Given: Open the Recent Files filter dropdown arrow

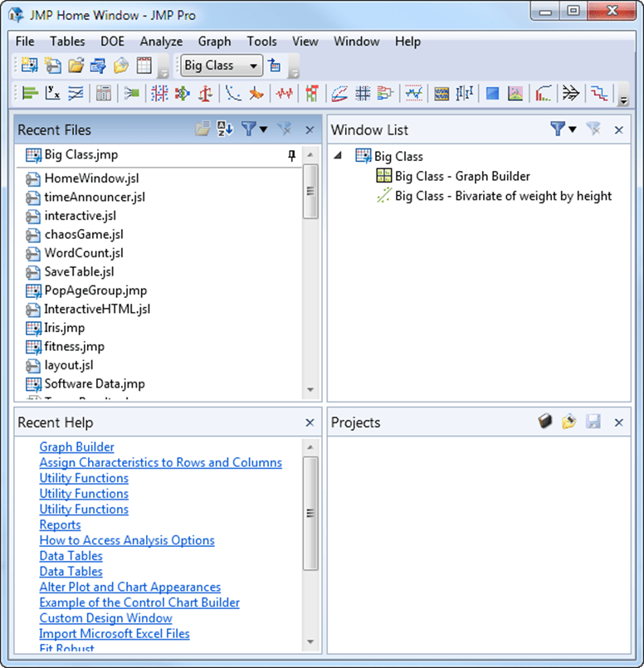Looking at the screenshot, I should coord(264,129).
